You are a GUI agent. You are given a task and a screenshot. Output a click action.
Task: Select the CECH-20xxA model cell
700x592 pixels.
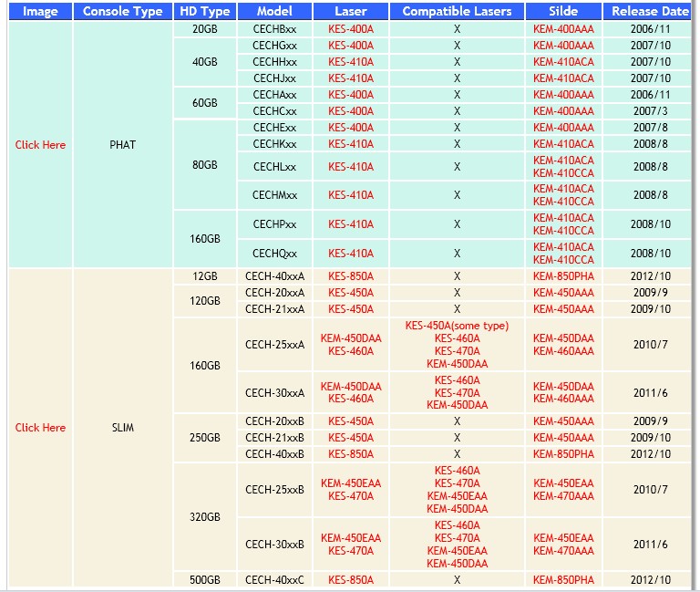point(274,293)
